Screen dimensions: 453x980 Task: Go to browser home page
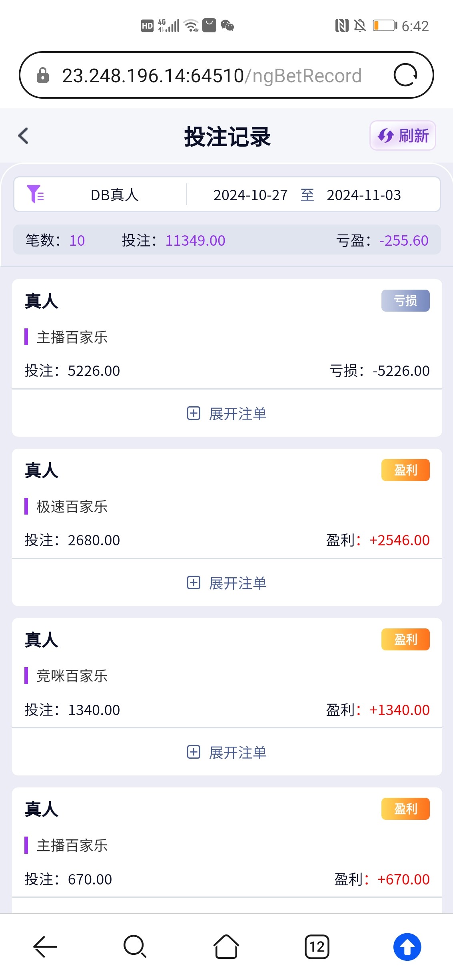(226, 946)
